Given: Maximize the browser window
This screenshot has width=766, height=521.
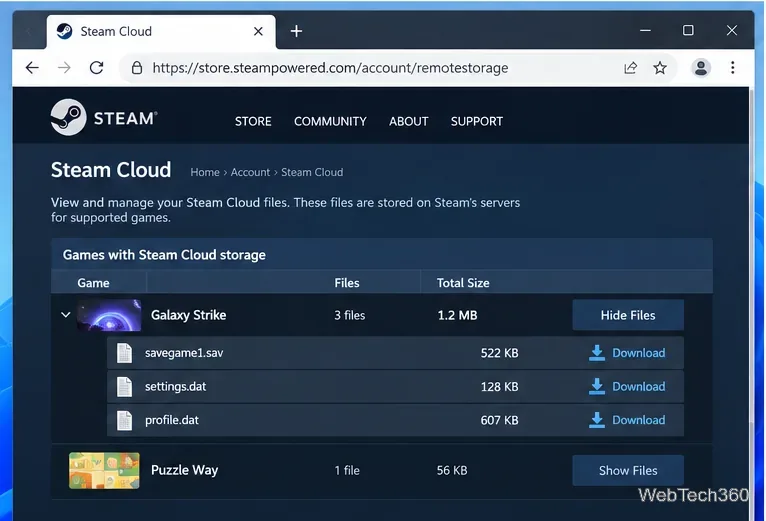Looking at the screenshot, I should pyautogui.click(x=688, y=30).
